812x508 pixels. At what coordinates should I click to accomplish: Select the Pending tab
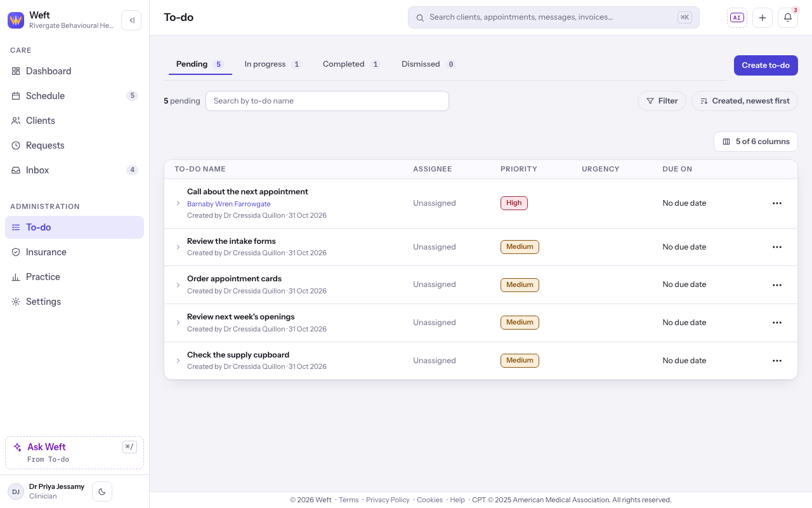pyautogui.click(x=200, y=64)
